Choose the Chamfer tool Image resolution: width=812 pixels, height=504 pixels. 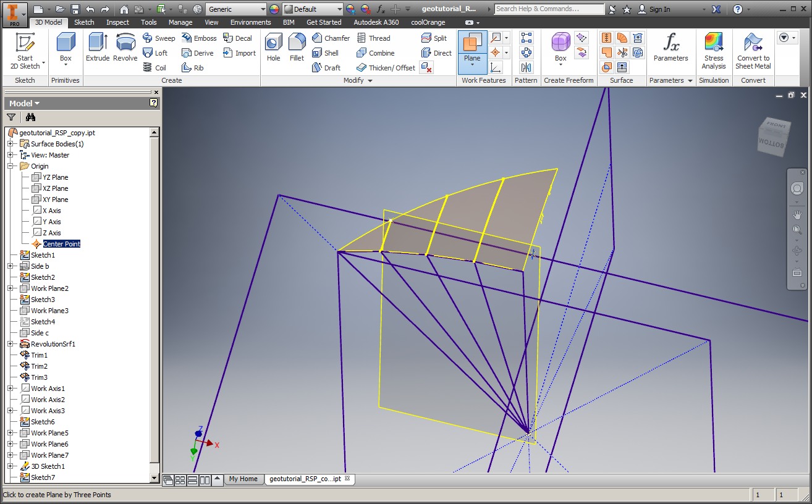(x=331, y=38)
